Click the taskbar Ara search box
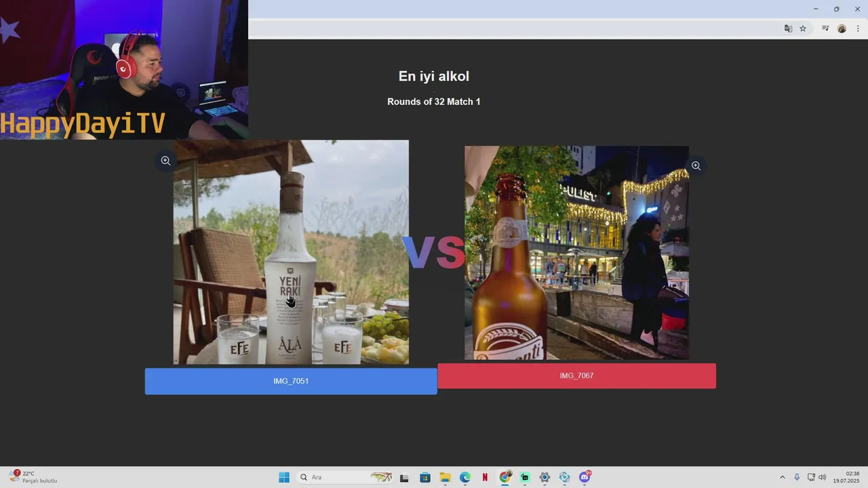The image size is (868, 488). [x=346, y=477]
